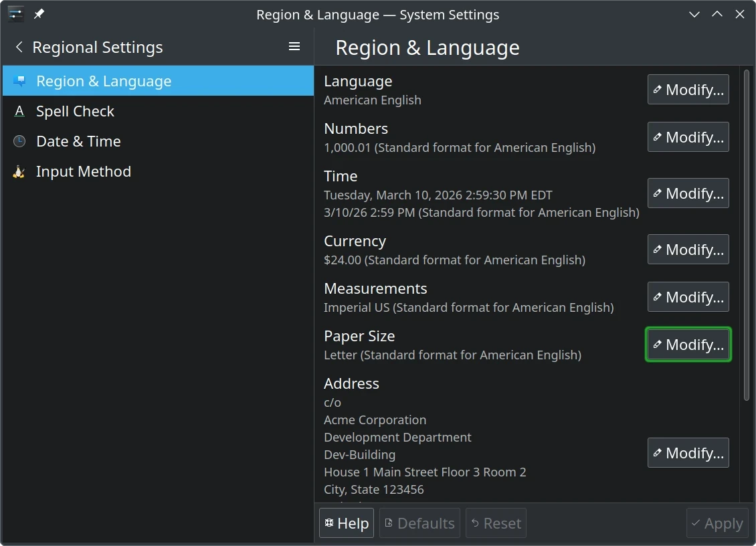This screenshot has height=546, width=756.
Task: Modify the Currency format
Action: (688, 250)
